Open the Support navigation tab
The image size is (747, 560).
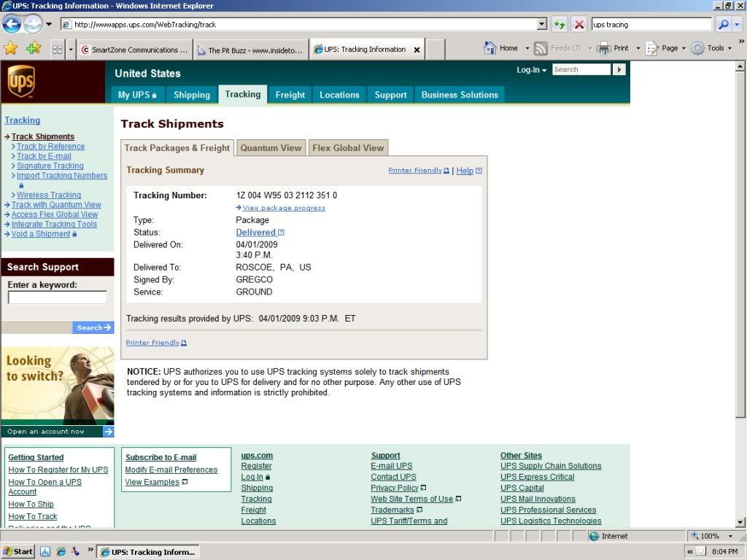391,95
